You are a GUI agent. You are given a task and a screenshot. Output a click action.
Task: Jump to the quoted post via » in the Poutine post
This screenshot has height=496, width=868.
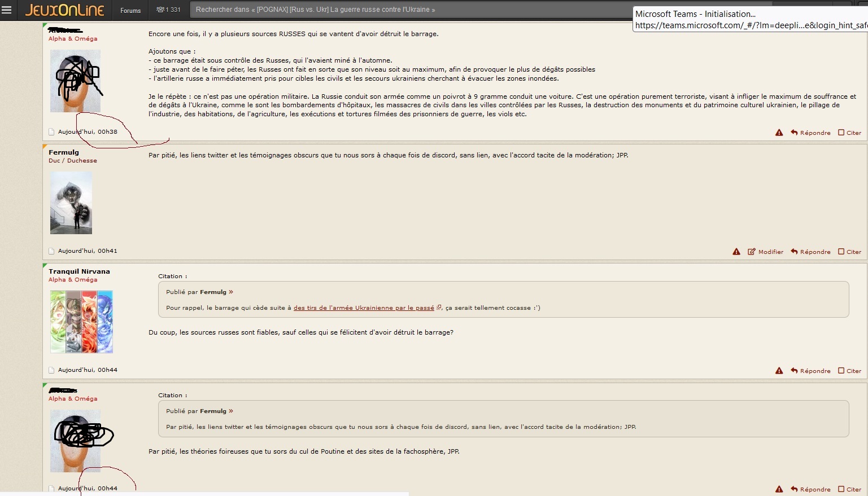point(231,411)
